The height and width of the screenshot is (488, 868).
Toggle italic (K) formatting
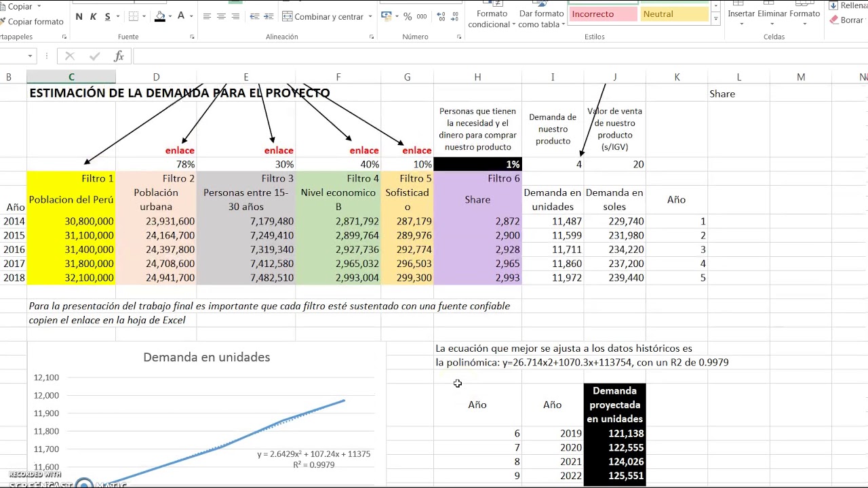click(94, 16)
